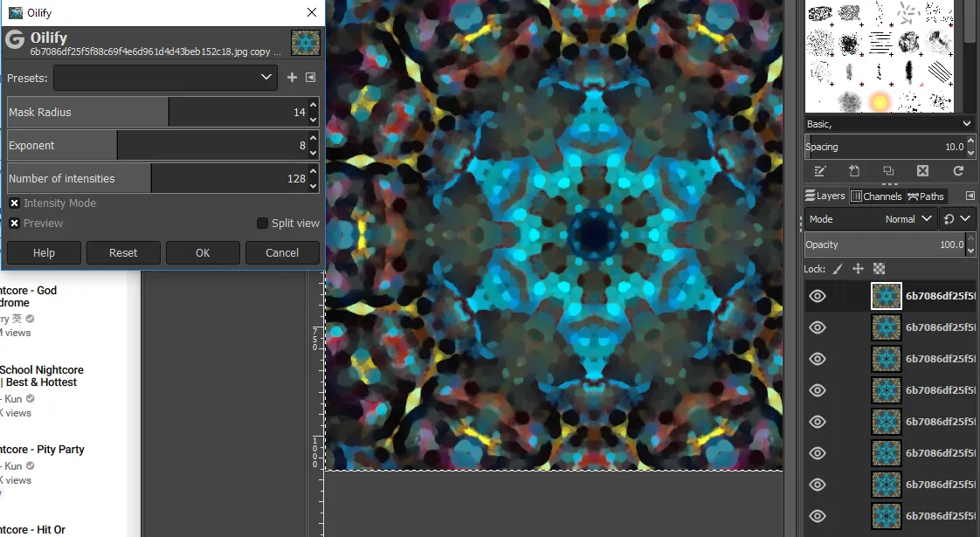Switch to the Channels tab
The width and height of the screenshot is (980, 537).
pos(876,196)
